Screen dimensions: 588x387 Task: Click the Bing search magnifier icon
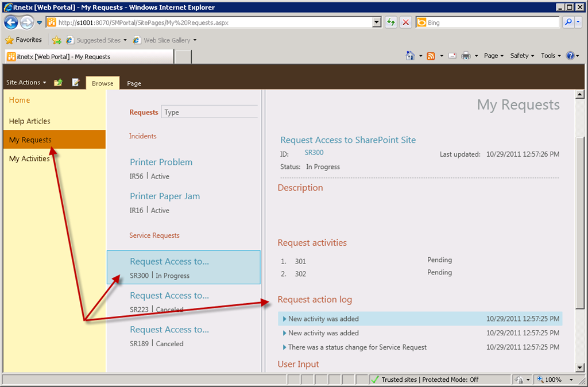coord(568,22)
